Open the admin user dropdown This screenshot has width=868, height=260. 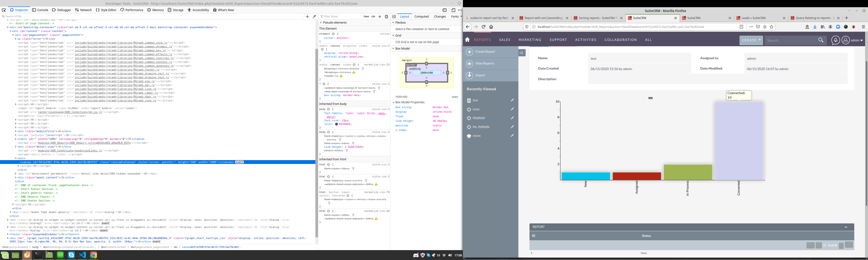tap(856, 40)
